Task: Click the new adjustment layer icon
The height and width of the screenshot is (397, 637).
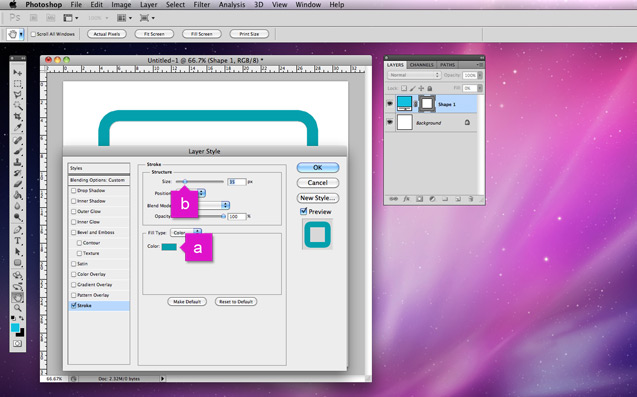Action: [432, 199]
